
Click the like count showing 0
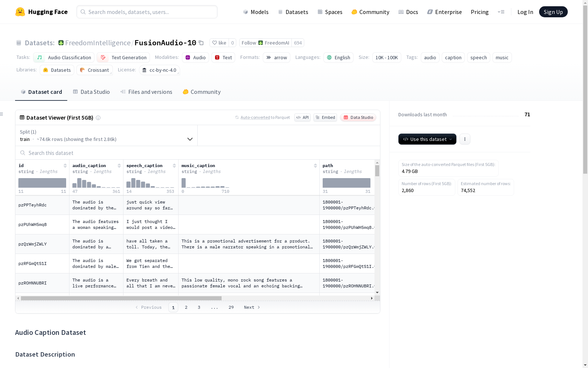pyautogui.click(x=232, y=43)
